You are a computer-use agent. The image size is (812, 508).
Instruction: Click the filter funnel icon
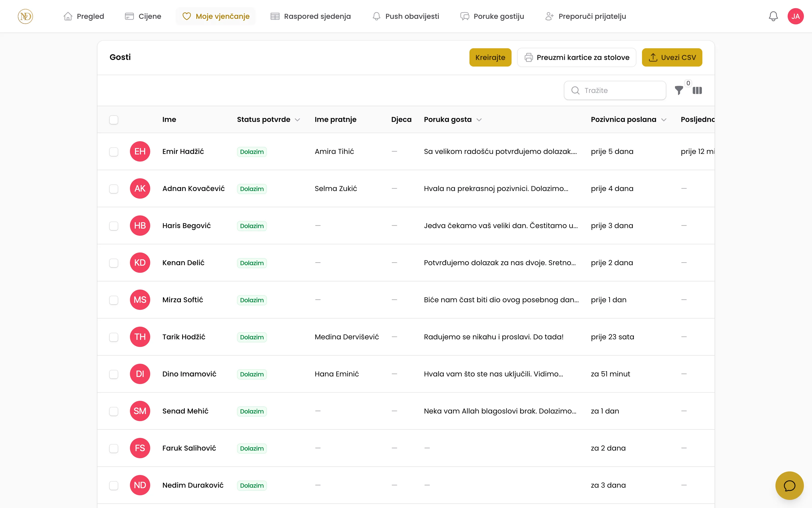coord(679,90)
